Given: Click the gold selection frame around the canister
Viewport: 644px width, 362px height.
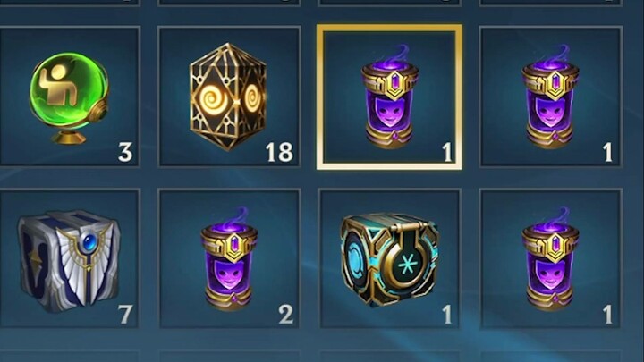Looking at the screenshot, I should [x=389, y=97].
